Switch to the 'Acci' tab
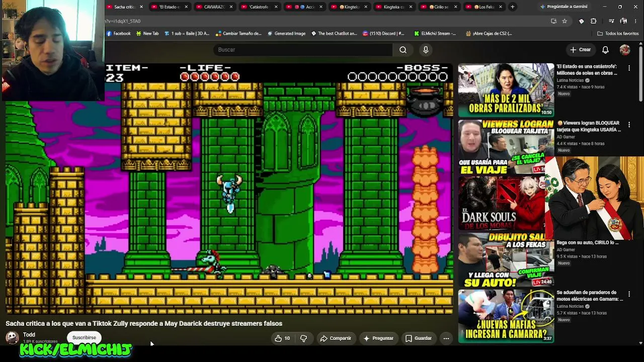 pos(304,7)
